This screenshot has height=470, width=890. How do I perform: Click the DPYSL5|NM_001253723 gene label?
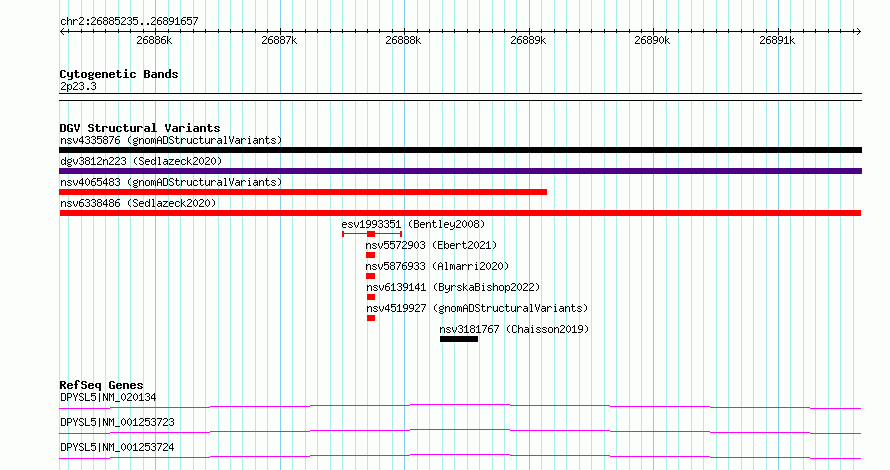pos(117,422)
